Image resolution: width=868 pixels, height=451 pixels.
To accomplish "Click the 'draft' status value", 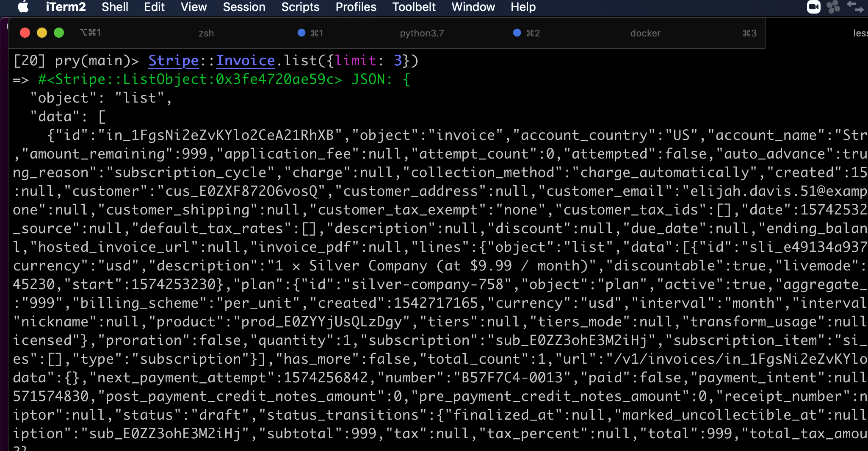I will [220, 415].
